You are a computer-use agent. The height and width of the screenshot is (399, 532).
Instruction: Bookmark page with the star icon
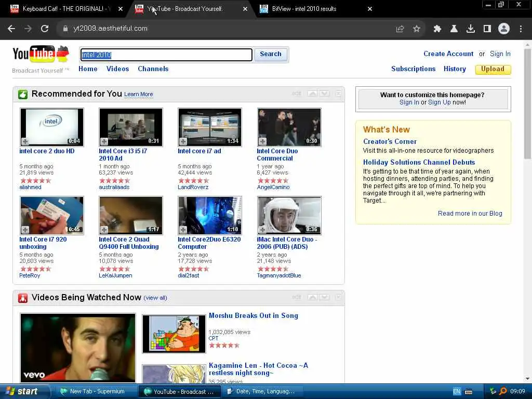coord(417,29)
